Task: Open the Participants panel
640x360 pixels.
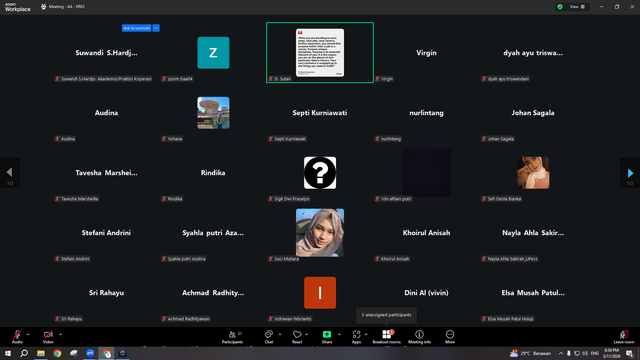Action: [232, 337]
